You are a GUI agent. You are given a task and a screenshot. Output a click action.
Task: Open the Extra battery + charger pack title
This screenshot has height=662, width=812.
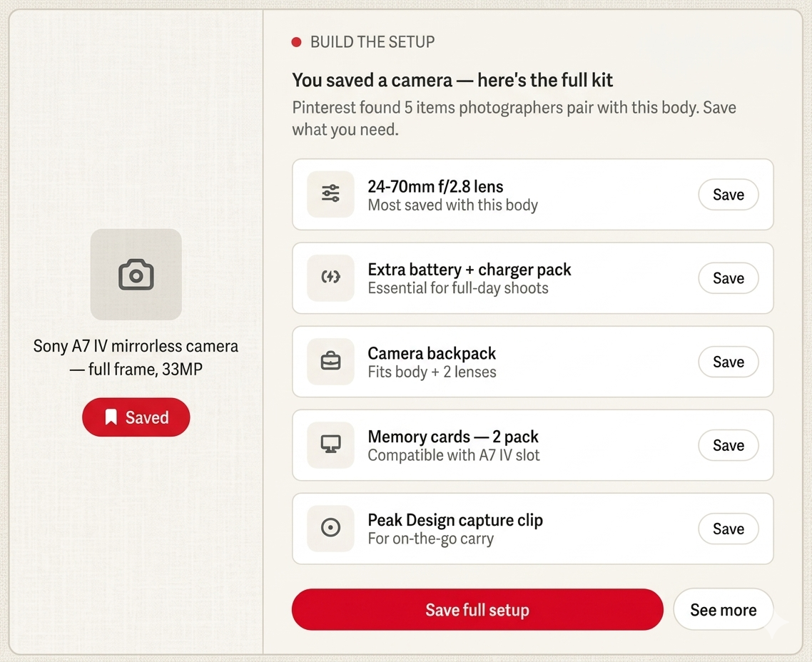pos(470,270)
